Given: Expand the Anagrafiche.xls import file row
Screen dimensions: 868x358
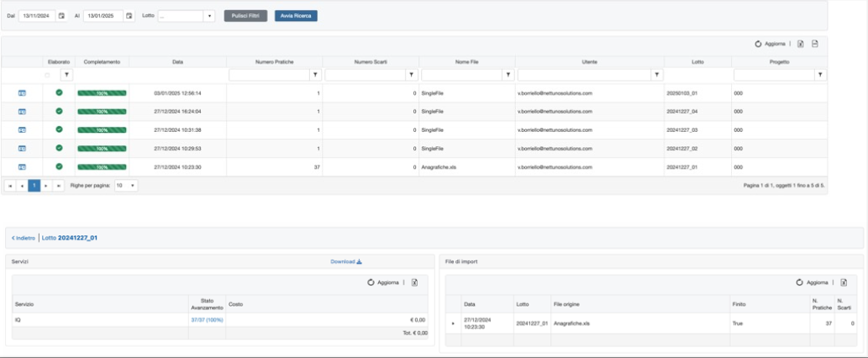Looking at the screenshot, I should tap(453, 323).
